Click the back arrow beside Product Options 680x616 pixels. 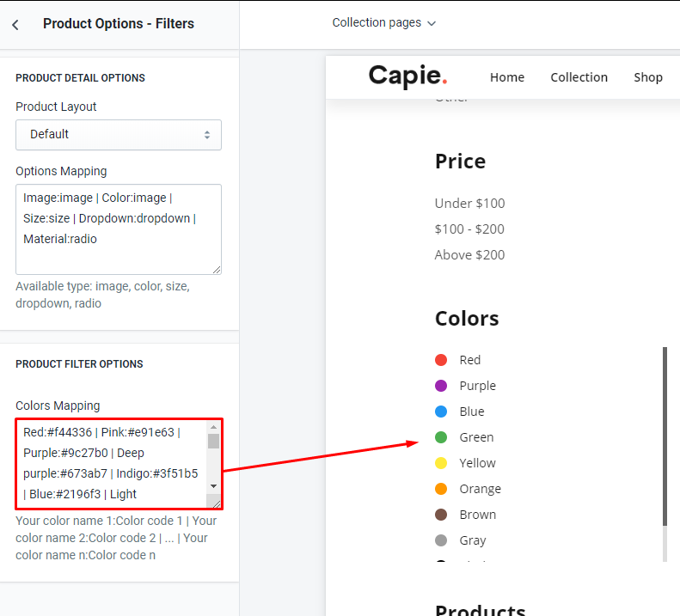point(15,25)
